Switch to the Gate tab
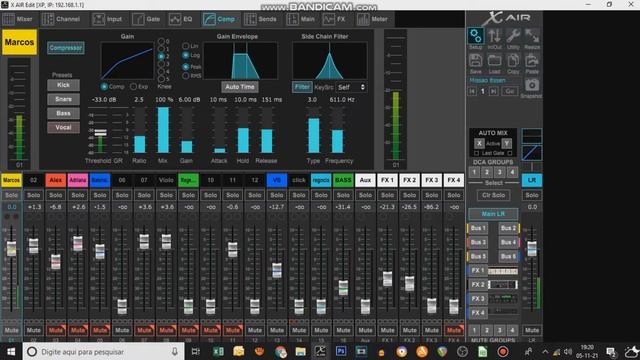640x360 pixels. pos(147,19)
